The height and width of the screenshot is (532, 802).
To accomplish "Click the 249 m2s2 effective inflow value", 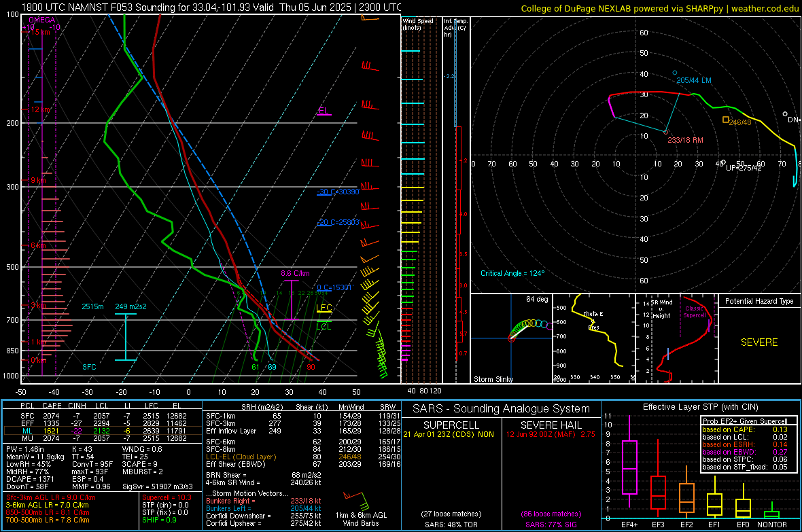I will pyautogui.click(x=130, y=306).
